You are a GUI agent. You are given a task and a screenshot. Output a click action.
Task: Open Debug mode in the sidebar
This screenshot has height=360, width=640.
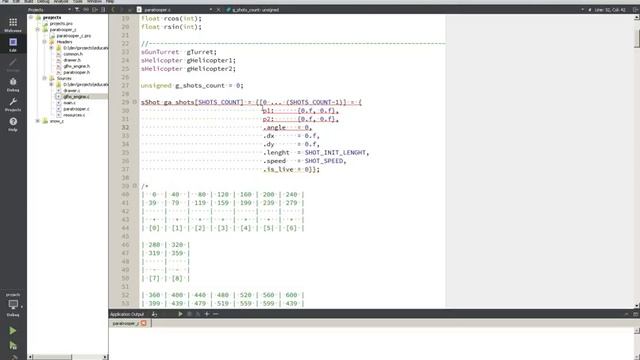pyautogui.click(x=13, y=84)
